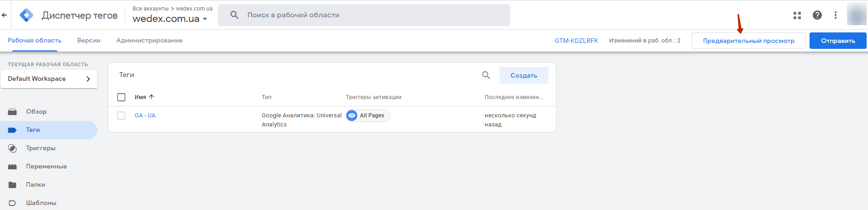Click the Папки folder icon

12,185
